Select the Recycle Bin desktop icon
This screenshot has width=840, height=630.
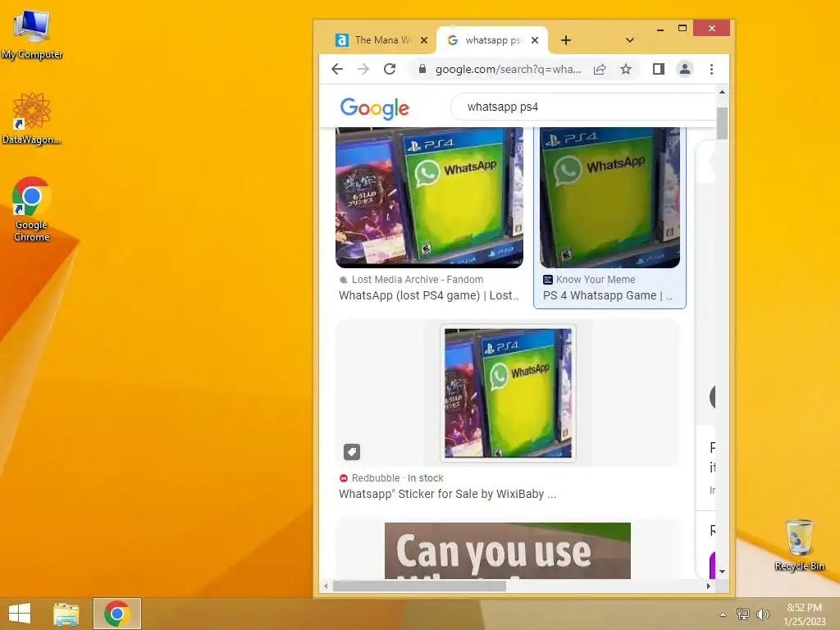799,546
